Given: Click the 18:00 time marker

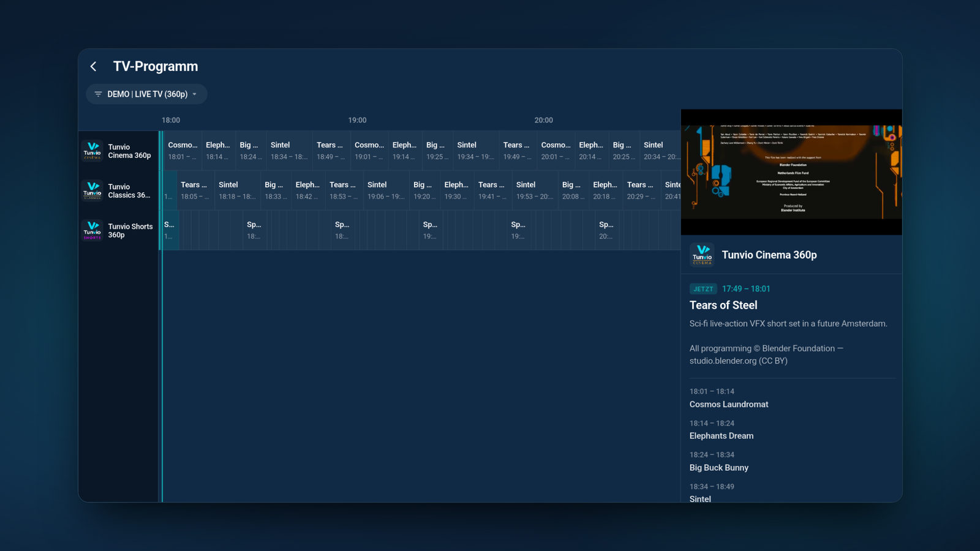Looking at the screenshot, I should coord(171,120).
